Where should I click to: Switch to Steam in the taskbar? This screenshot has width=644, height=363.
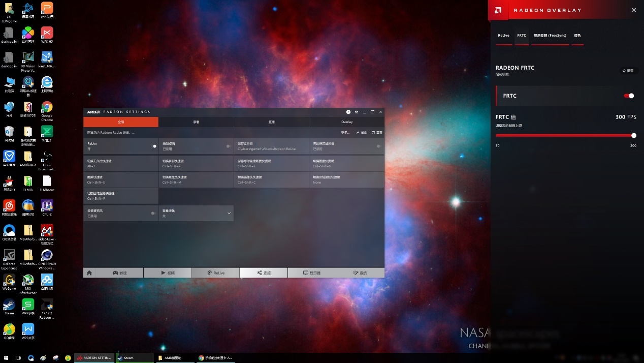point(135,358)
